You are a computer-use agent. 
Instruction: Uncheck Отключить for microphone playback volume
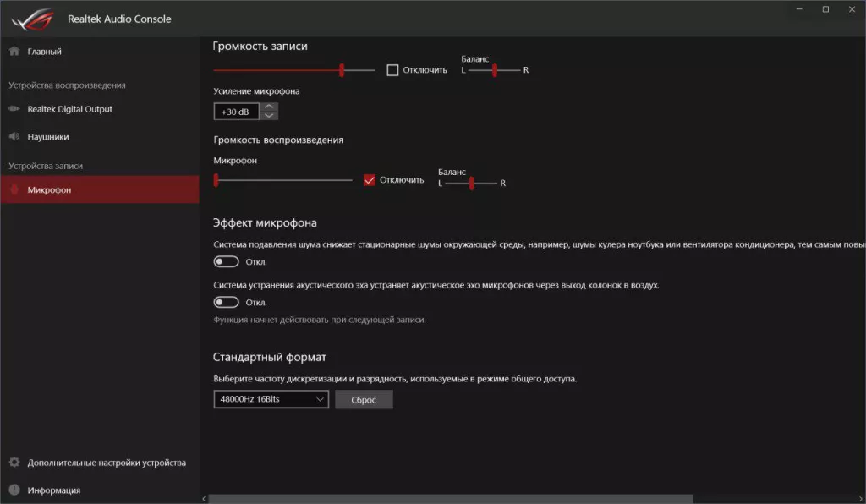click(x=370, y=179)
